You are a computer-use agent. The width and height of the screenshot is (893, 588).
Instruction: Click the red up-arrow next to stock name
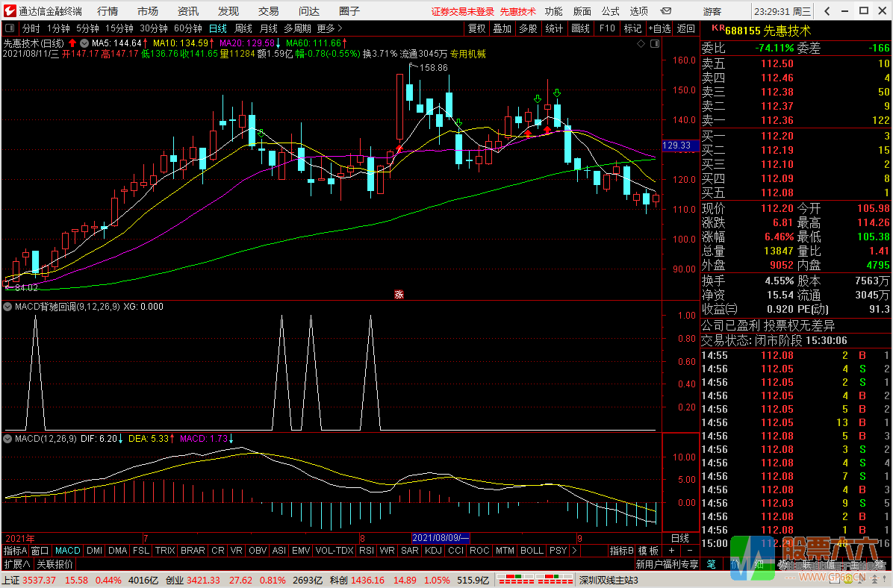coord(72,43)
